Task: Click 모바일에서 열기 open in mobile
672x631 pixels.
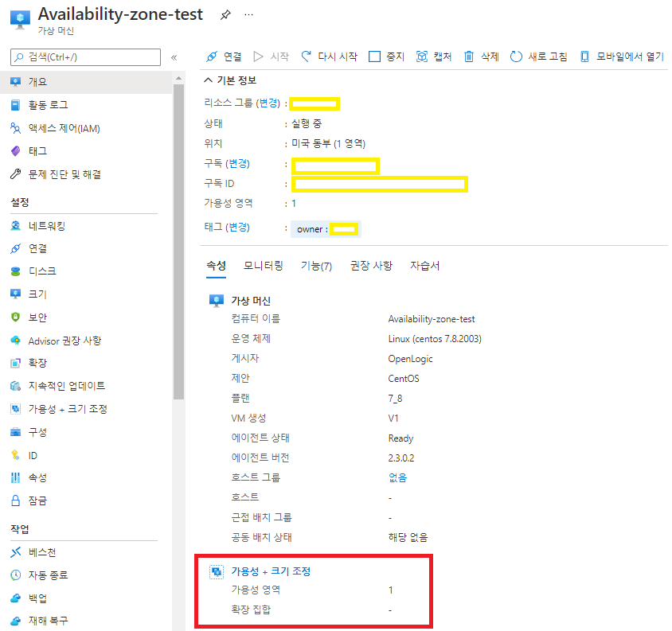Action: 621,56
